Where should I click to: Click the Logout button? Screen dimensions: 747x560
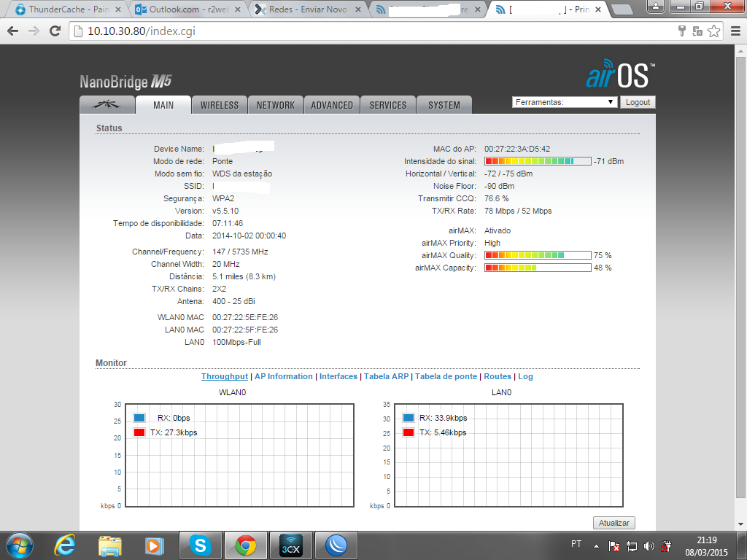coord(638,102)
